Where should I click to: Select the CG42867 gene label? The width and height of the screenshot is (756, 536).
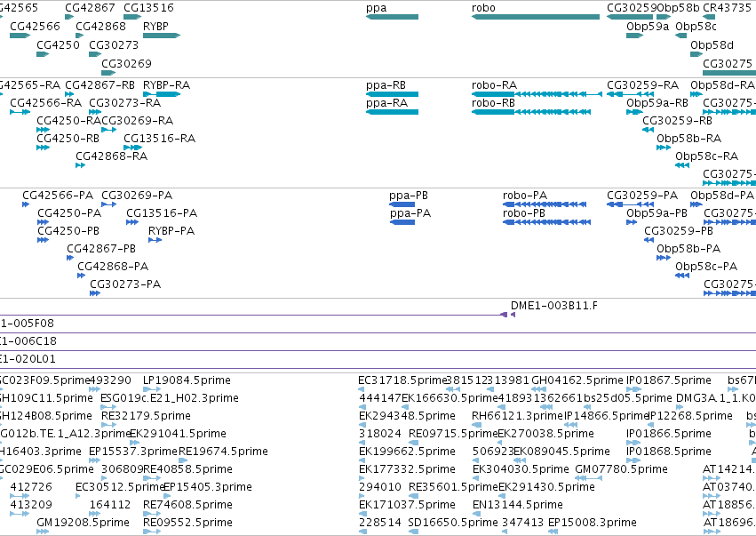tap(90, 8)
